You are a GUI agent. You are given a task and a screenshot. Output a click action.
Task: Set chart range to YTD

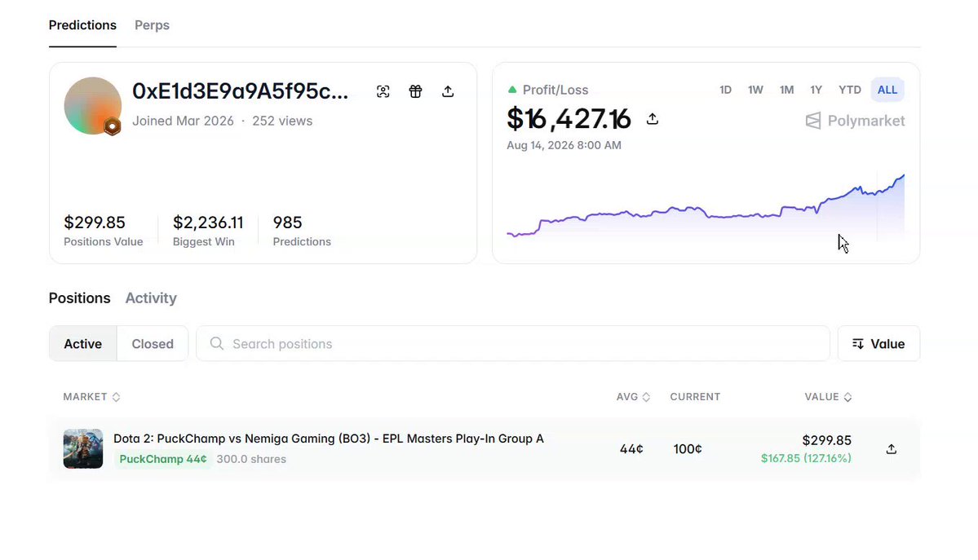(x=849, y=90)
